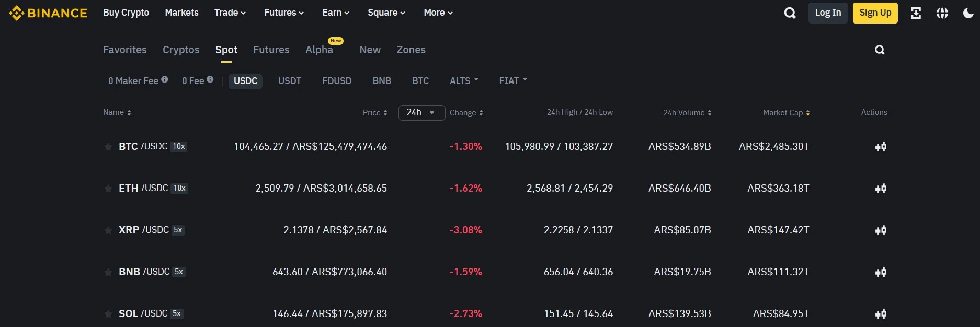This screenshot has height=327, width=980.
Task: Click the Sign Up button
Action: tap(875, 13)
